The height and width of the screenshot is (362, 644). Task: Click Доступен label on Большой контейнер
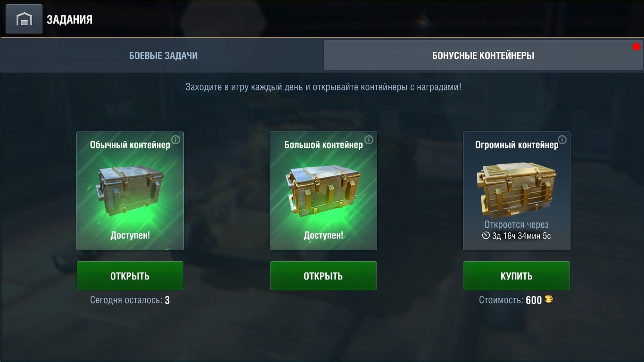tap(323, 235)
